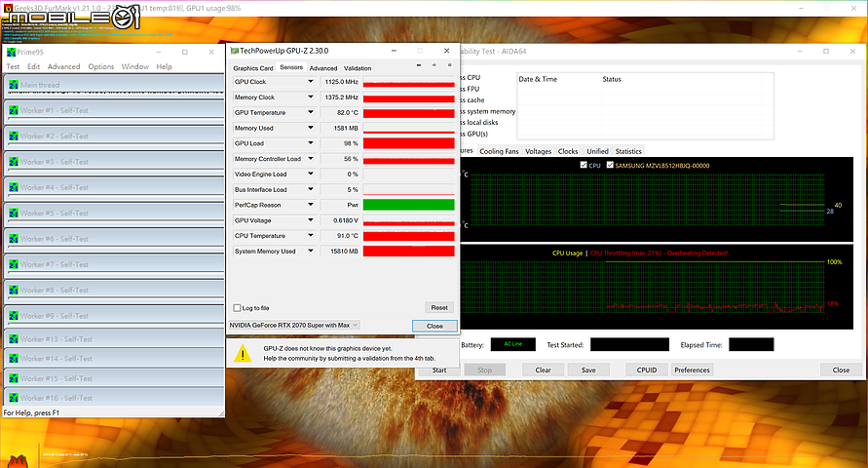The width and height of the screenshot is (868, 468).
Task: Click the Prime95 title bar app icon
Action: 11,52
